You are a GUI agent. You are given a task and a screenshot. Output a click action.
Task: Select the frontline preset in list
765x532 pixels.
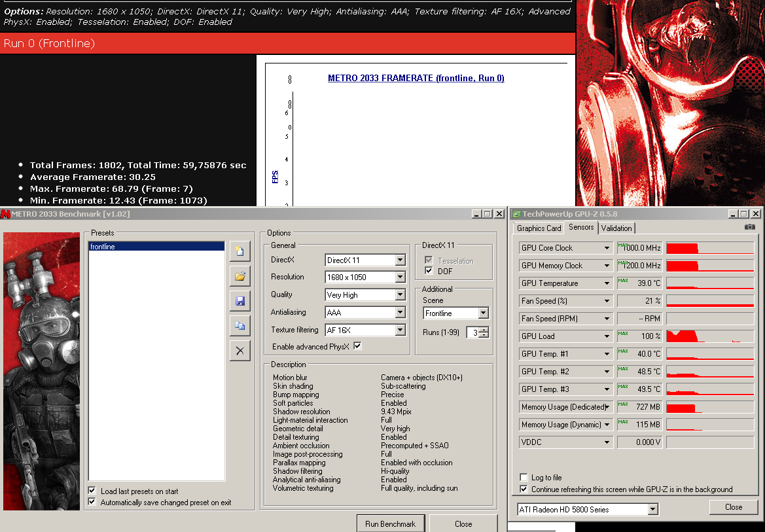[x=156, y=247]
